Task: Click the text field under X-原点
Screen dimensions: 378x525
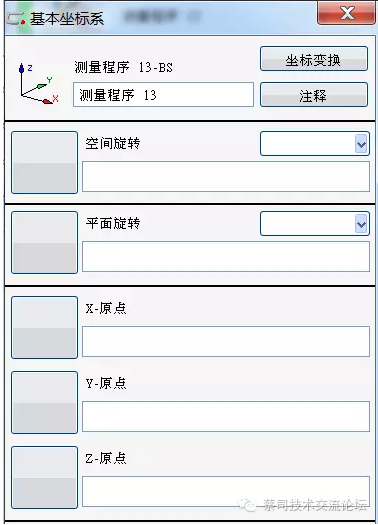Action: coord(226,342)
